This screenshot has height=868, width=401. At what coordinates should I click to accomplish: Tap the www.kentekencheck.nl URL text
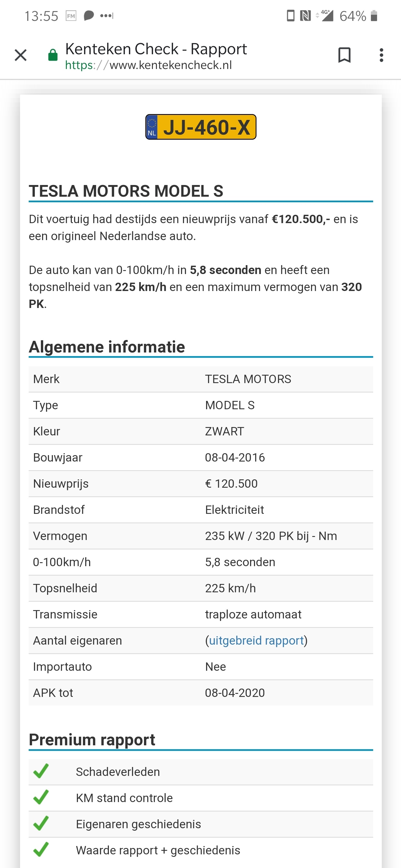[x=170, y=65]
